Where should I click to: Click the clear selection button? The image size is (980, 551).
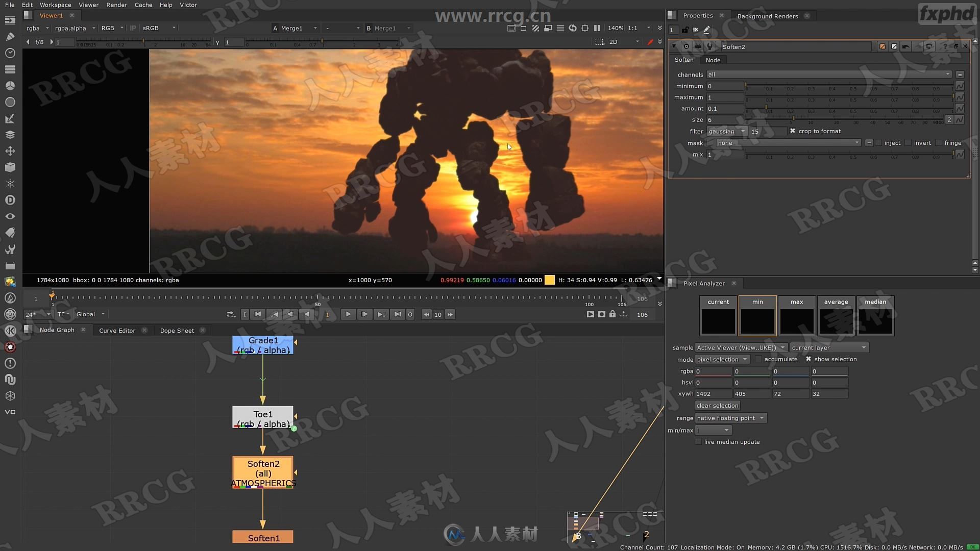click(x=717, y=405)
